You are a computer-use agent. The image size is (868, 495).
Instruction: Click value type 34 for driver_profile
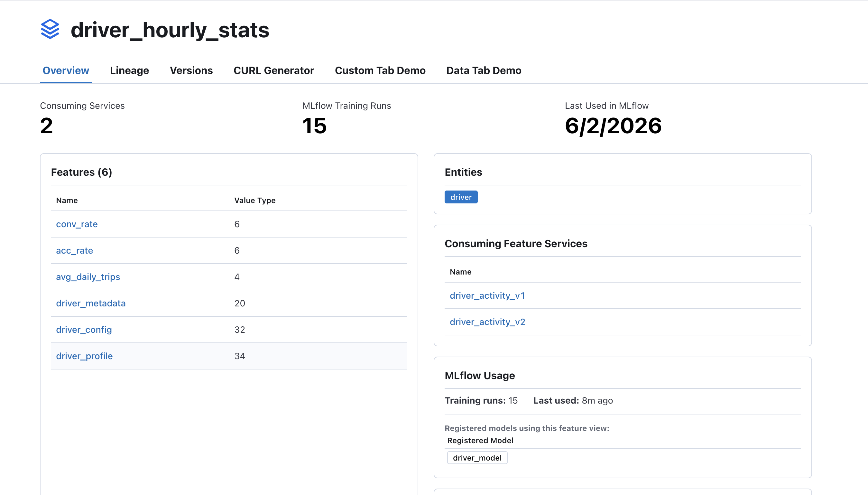tap(239, 356)
